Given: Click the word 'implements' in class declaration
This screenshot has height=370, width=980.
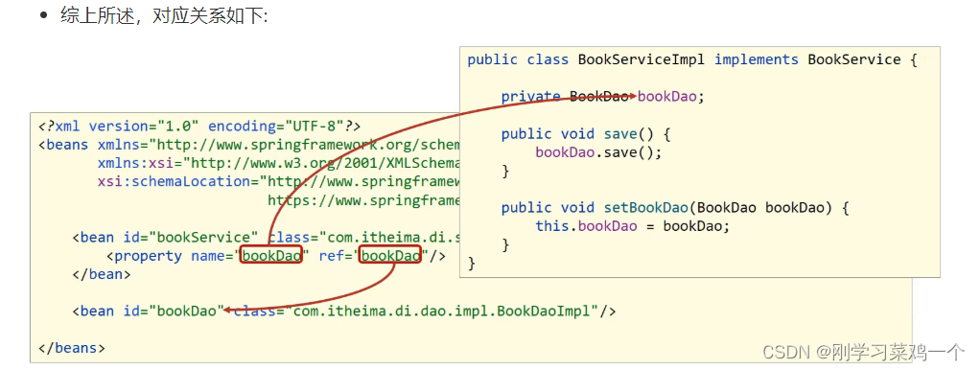Looking at the screenshot, I should point(757,60).
